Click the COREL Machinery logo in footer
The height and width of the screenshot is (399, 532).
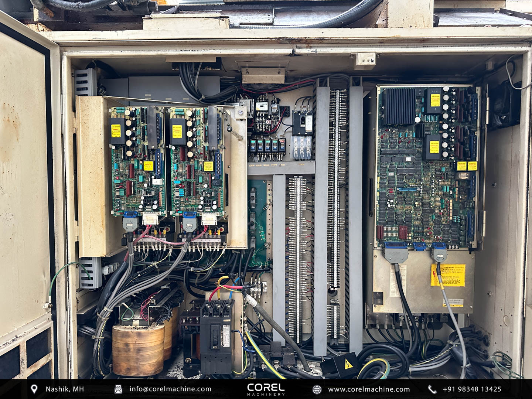tap(266, 389)
